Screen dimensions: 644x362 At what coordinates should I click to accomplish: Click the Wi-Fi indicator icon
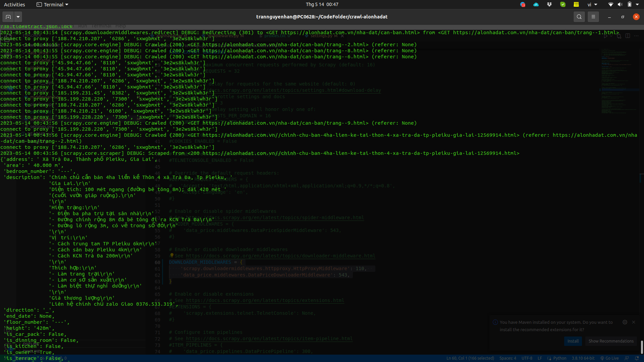pyautogui.click(x=610, y=5)
